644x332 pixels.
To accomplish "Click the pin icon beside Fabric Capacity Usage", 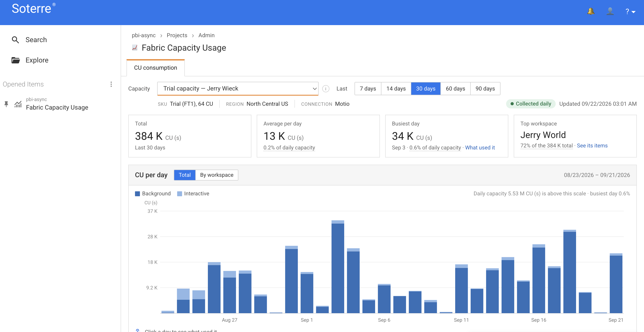I will coord(7,104).
